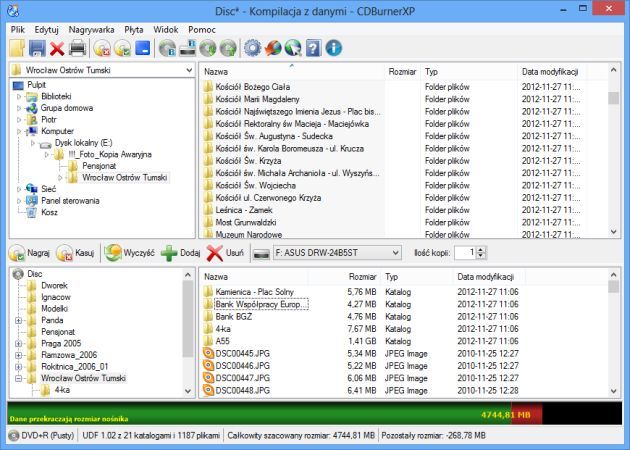This screenshot has height=450, width=630.
Task: Open the Płyta menu
Action: click(x=134, y=30)
